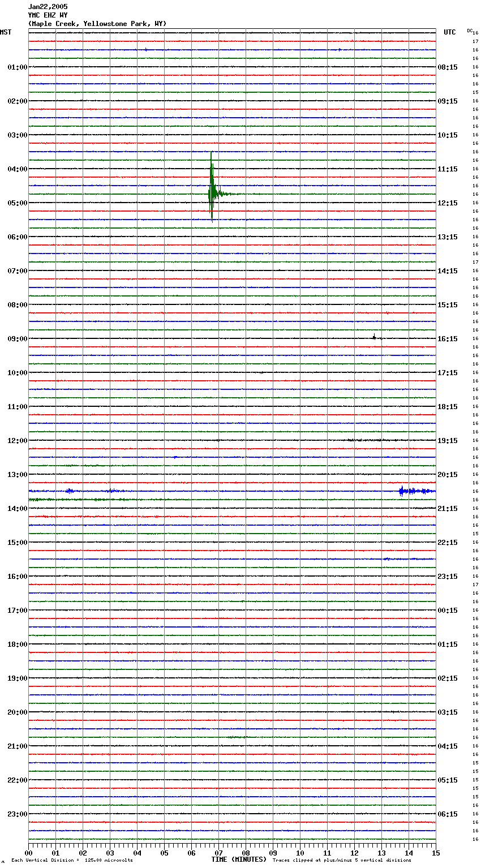This screenshot has height=868, width=481.
Task: Click the 20:15 UTC time label
Action: (x=448, y=475)
